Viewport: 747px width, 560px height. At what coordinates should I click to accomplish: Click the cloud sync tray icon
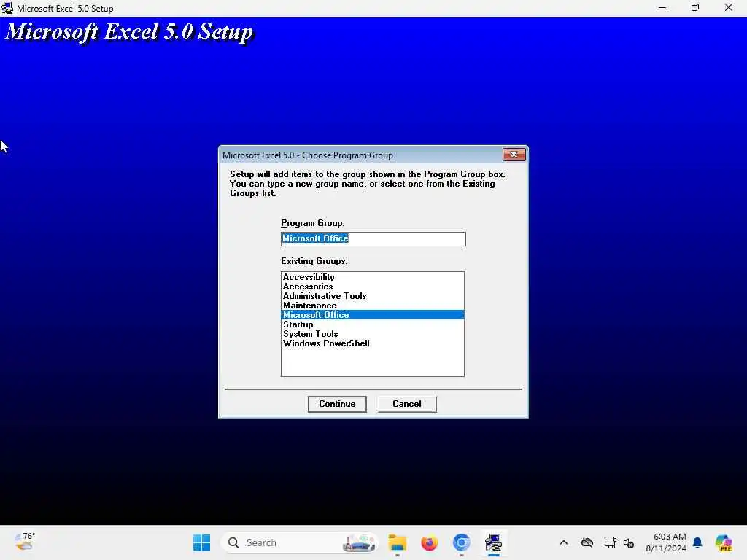point(587,542)
